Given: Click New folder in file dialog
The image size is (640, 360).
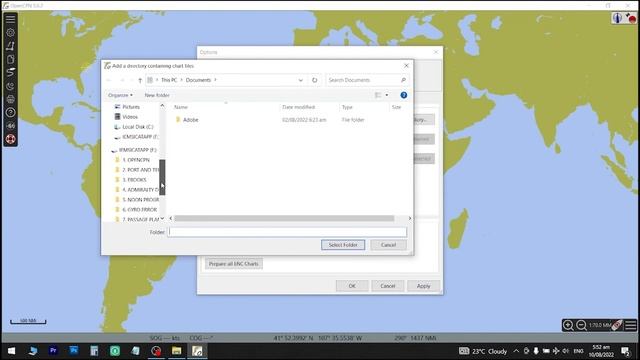Looking at the screenshot, I should point(157,95).
